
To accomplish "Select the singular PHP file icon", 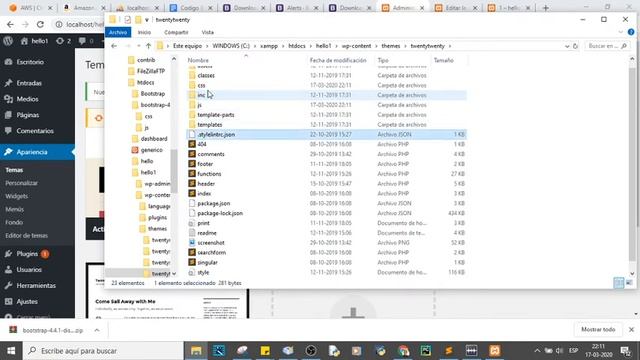I will pyautogui.click(x=192, y=262).
